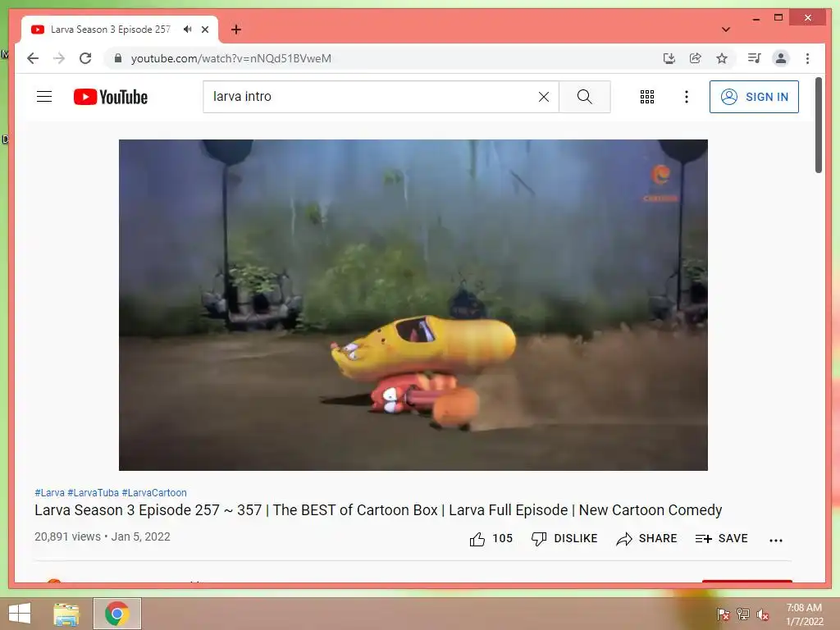Open the muted volume tray icon

(762, 614)
